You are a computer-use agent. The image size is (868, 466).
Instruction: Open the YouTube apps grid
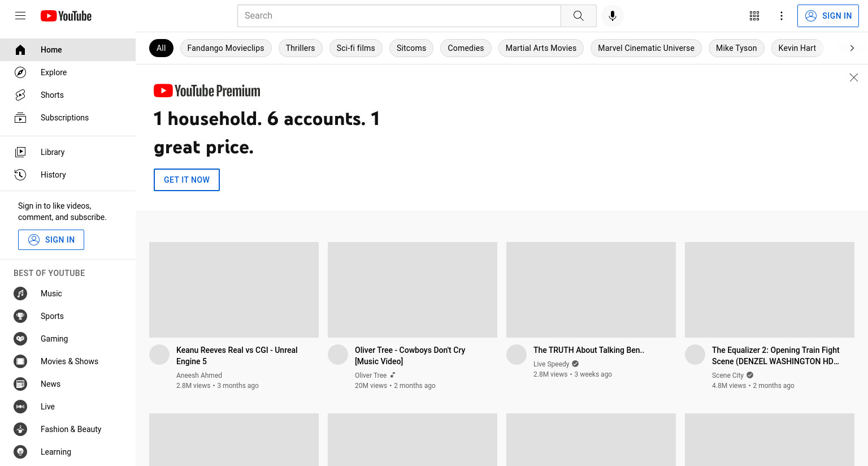point(754,16)
